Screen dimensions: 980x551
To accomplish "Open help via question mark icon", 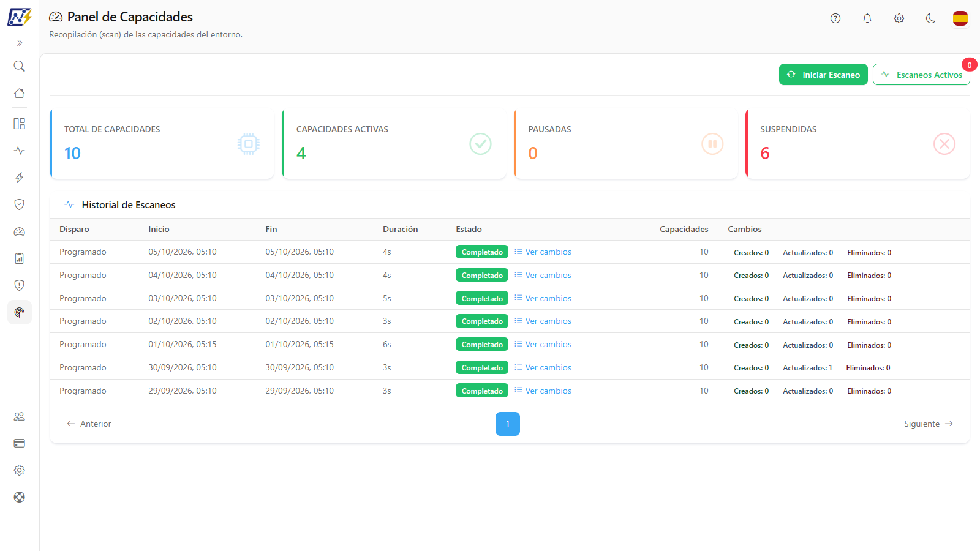I will pyautogui.click(x=835, y=18).
